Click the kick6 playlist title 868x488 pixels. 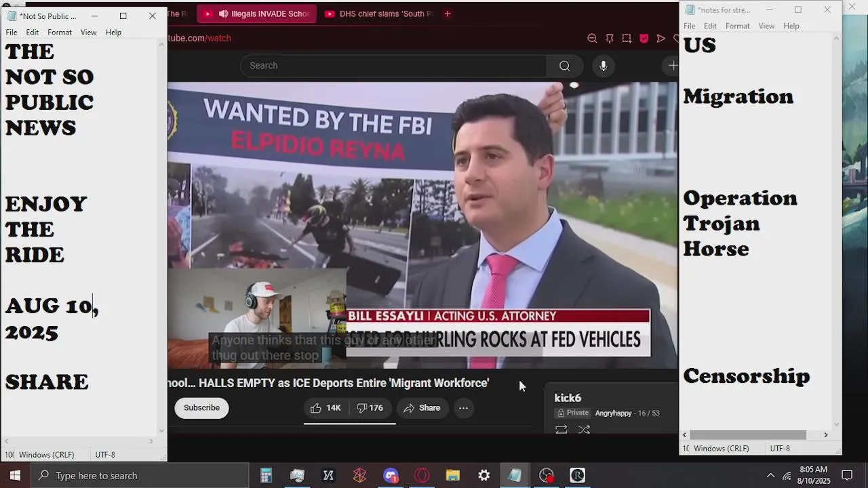(568, 398)
